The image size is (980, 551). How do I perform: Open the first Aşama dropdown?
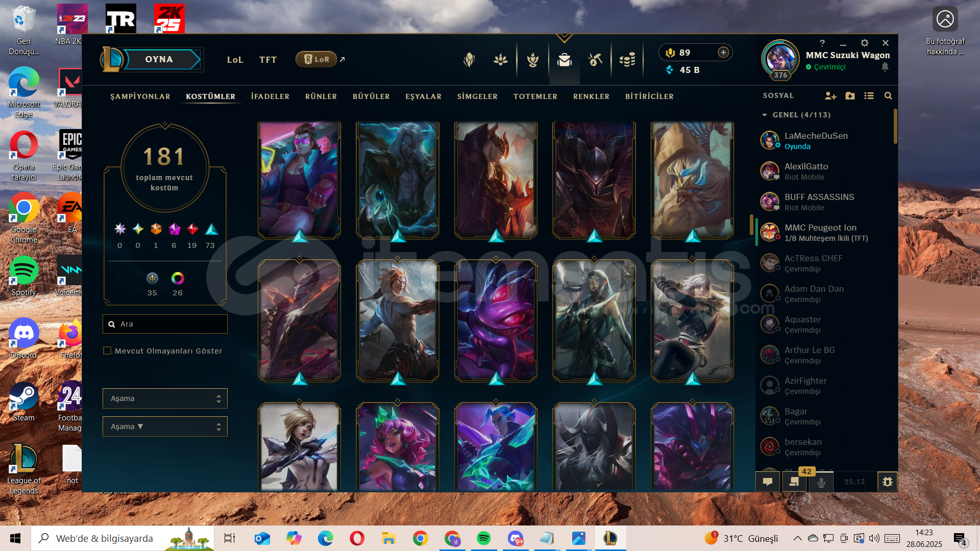(165, 398)
